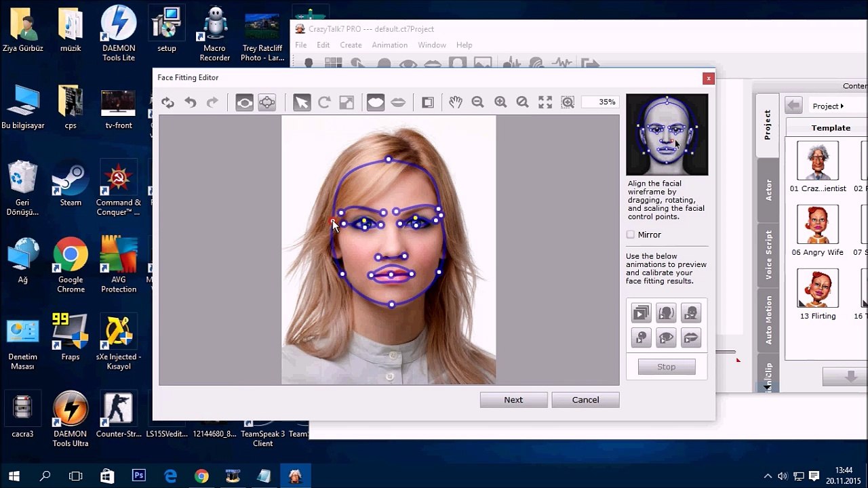This screenshot has height=488, width=868.
Task: Click the Undo arrow in the editor toolbar
Action: pyautogui.click(x=191, y=102)
